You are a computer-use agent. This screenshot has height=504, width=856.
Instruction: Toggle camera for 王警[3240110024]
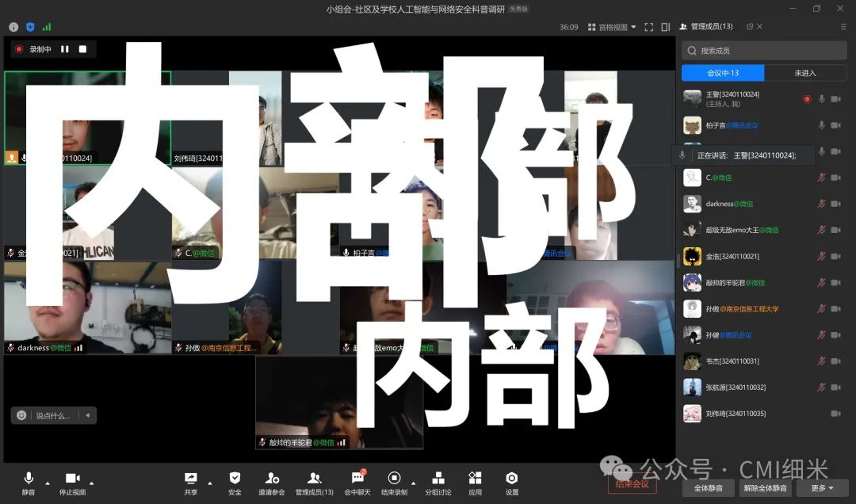point(836,99)
